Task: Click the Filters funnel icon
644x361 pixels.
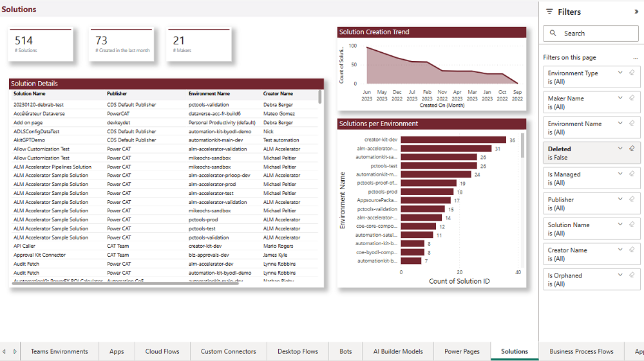Action: [549, 12]
